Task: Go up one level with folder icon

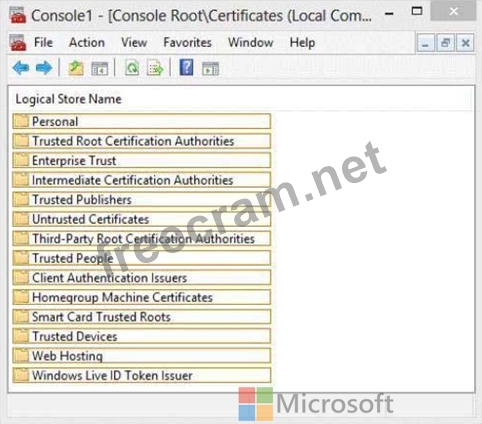Action: point(76,68)
